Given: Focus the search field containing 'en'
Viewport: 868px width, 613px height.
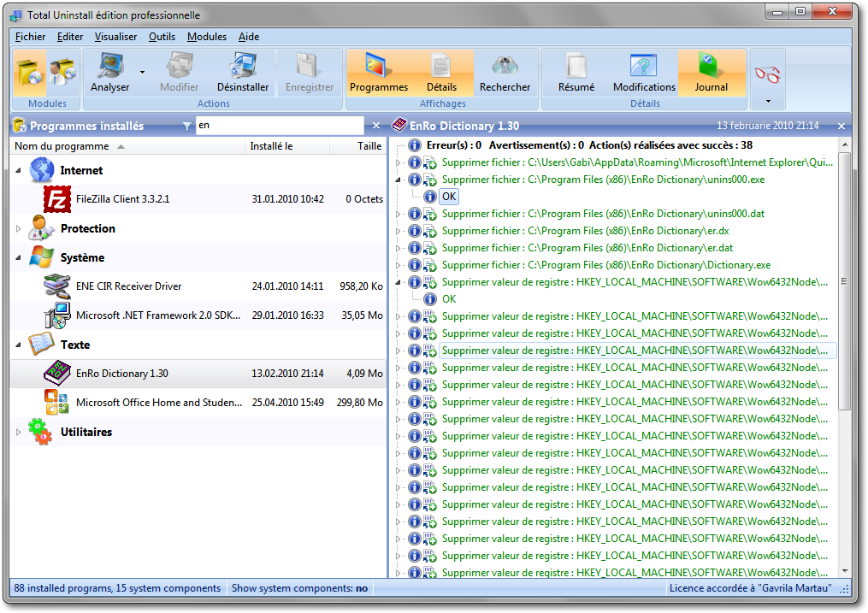Looking at the screenshot, I should tap(280, 126).
